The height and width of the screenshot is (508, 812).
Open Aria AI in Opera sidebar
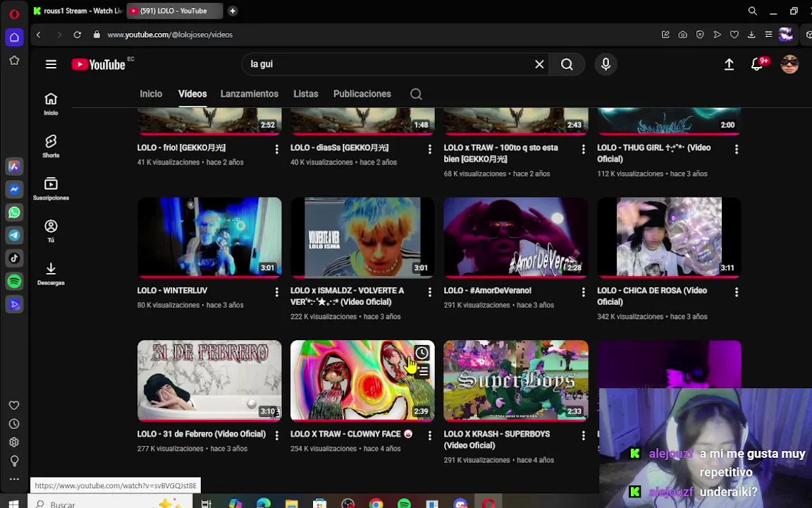[x=14, y=166]
